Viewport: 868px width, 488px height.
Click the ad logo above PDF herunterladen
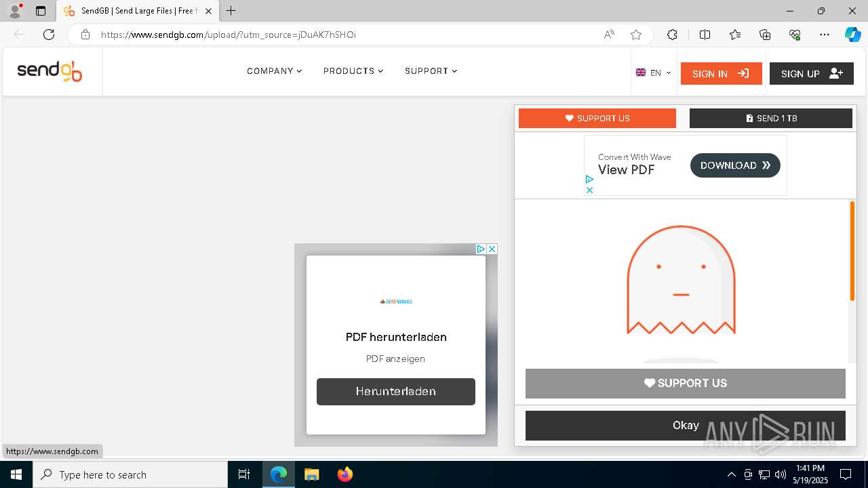[x=396, y=302]
